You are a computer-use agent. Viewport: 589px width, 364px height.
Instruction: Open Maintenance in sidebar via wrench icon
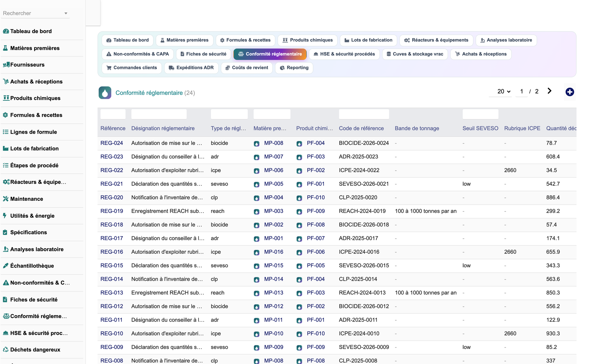[5, 199]
